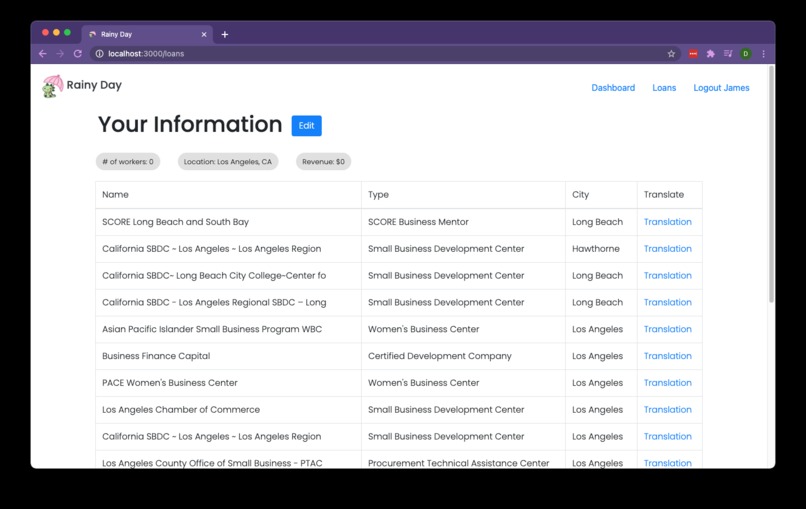This screenshot has height=509, width=806.
Task: Click the page vertical scrollbar
Action: (771, 184)
